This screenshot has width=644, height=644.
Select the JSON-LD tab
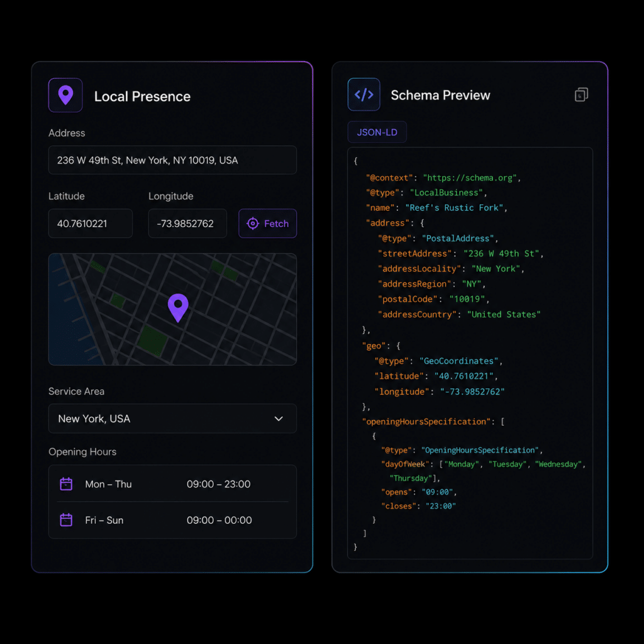point(377,132)
